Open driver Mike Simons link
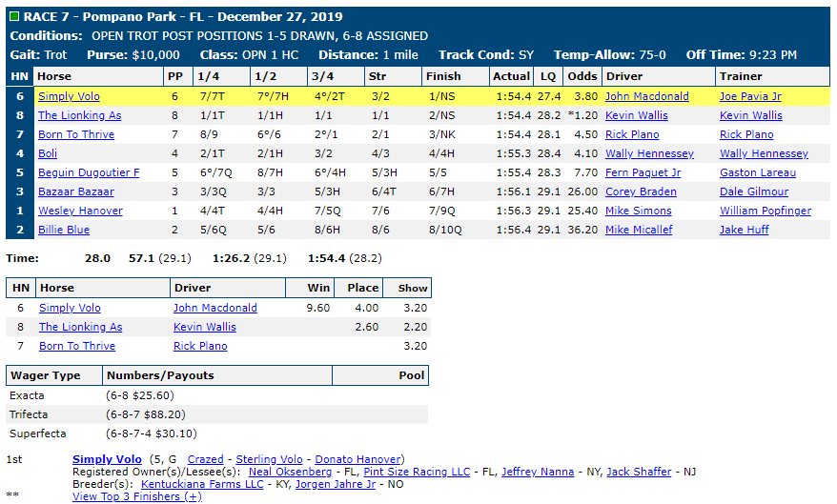The height and width of the screenshot is (504, 837). pyautogui.click(x=639, y=211)
